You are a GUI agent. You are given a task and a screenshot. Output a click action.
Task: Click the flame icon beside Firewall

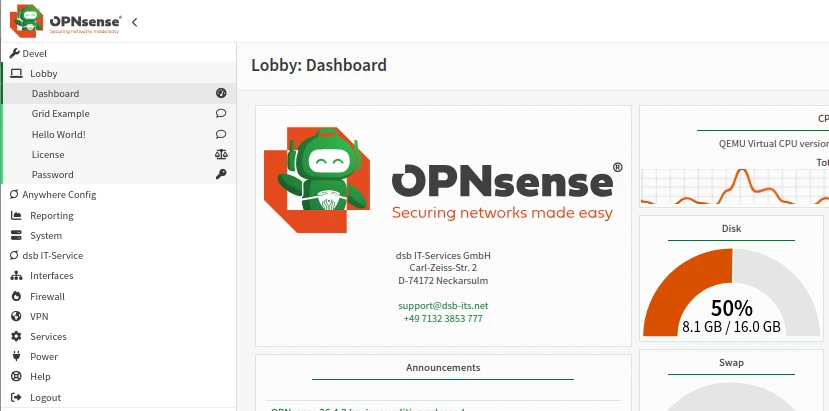pyautogui.click(x=16, y=296)
